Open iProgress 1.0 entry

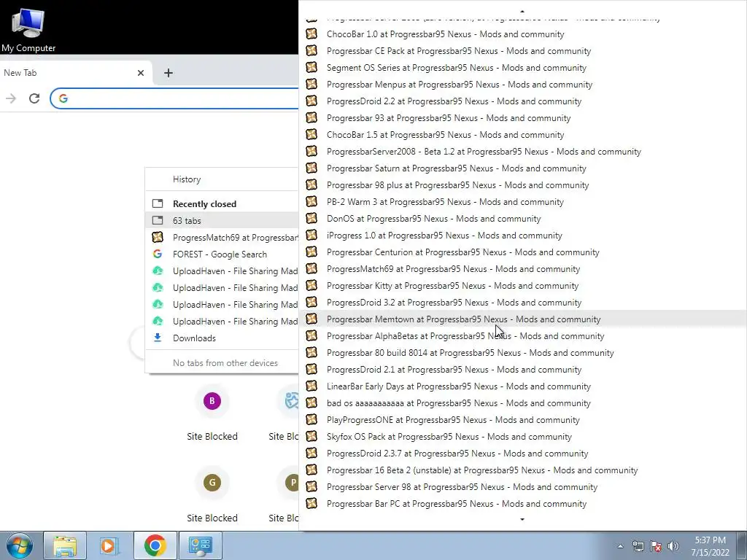click(x=522, y=236)
